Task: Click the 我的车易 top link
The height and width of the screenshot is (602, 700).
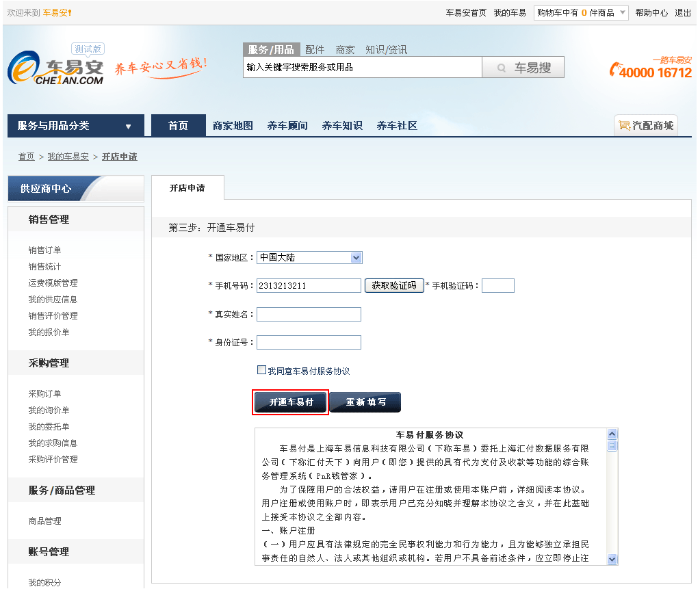Action: (x=509, y=12)
